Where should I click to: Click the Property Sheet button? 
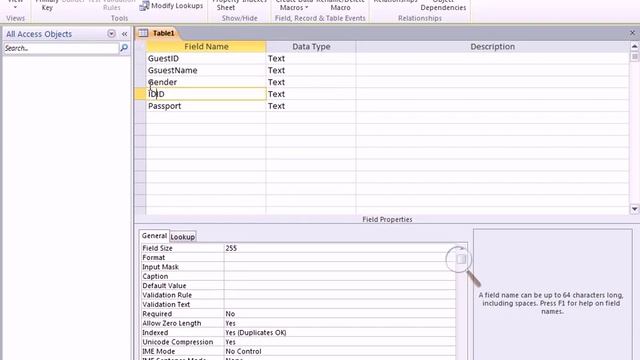point(226,5)
